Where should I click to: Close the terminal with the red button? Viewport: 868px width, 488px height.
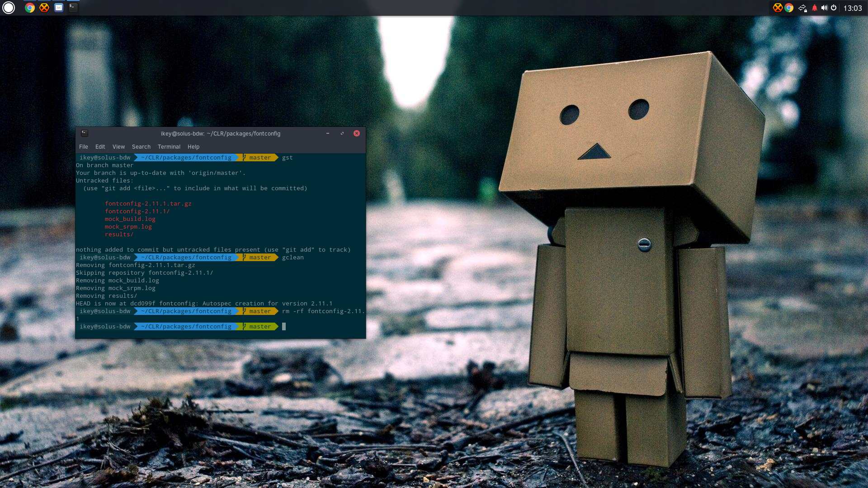point(357,133)
